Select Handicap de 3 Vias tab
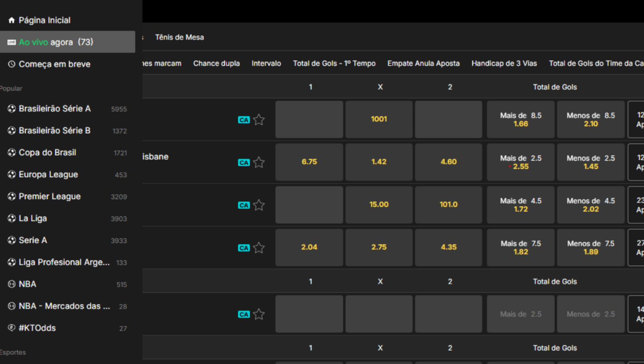The height and width of the screenshot is (364, 644). pyautogui.click(x=504, y=63)
